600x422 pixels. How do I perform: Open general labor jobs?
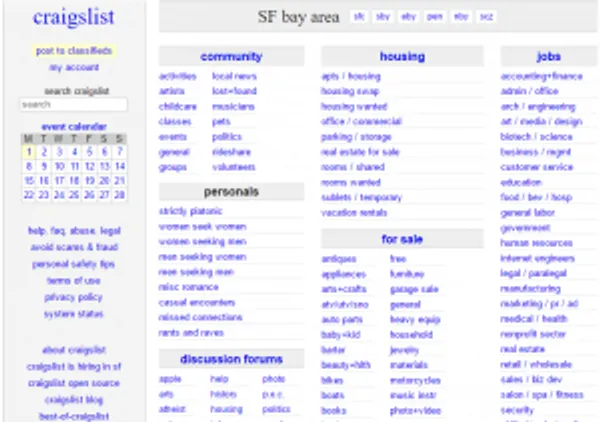point(527,212)
